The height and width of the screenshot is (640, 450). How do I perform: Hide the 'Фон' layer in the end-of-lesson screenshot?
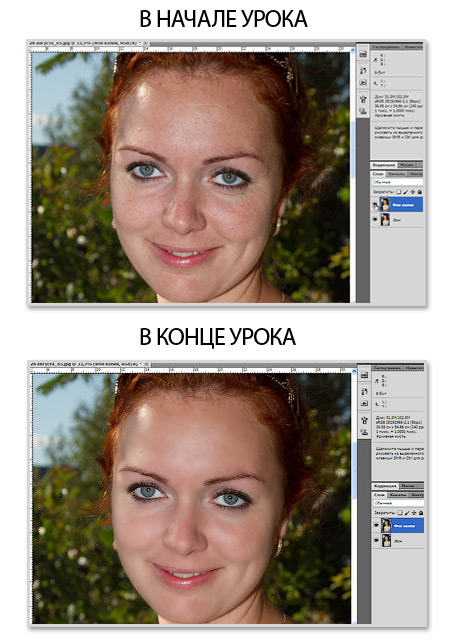[x=376, y=540]
